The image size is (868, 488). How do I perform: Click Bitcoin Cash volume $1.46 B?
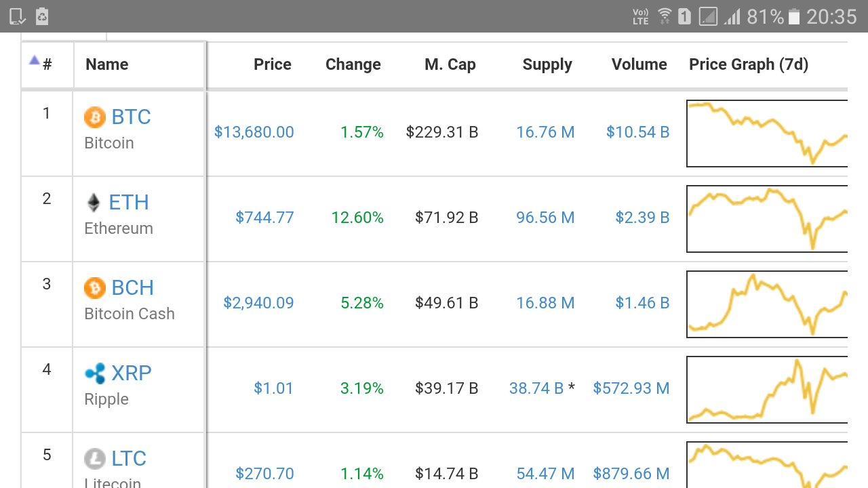(643, 303)
